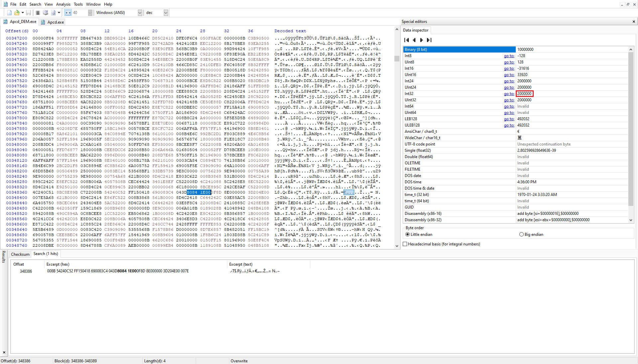Go to previous byte in Data inspector
The height and width of the screenshot is (364, 638).
414,40
